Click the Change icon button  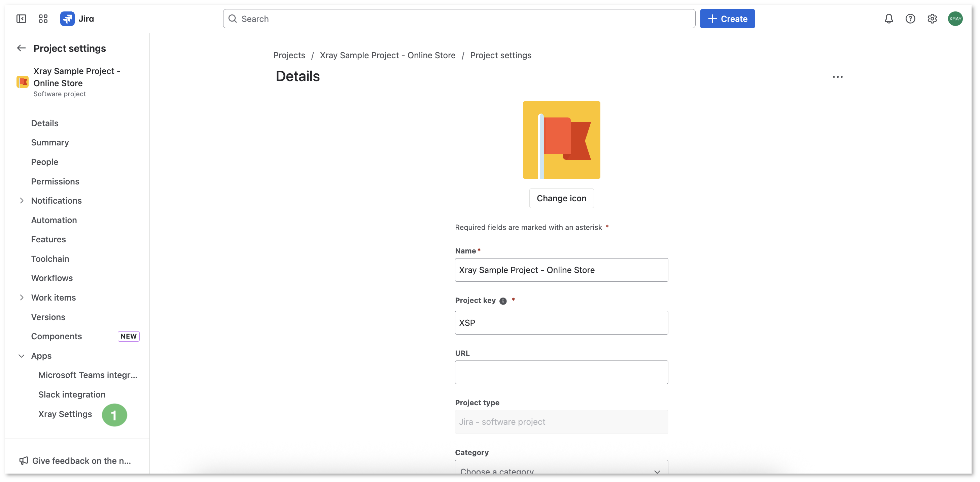click(561, 198)
